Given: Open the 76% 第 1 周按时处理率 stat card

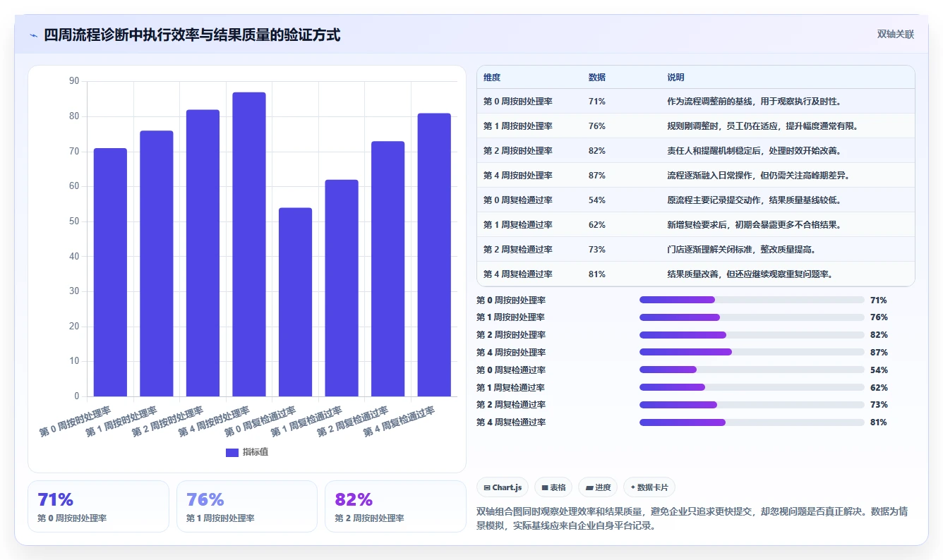Looking at the screenshot, I should click(247, 506).
